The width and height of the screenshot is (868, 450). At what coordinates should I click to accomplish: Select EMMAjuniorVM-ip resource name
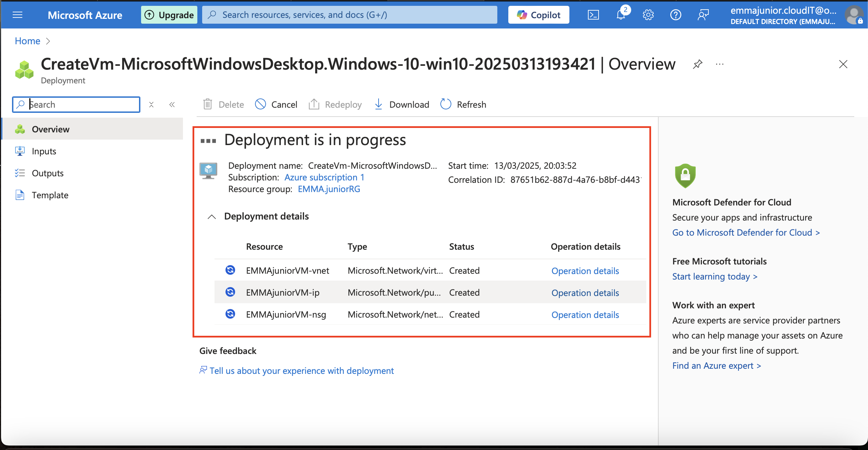coord(283,293)
